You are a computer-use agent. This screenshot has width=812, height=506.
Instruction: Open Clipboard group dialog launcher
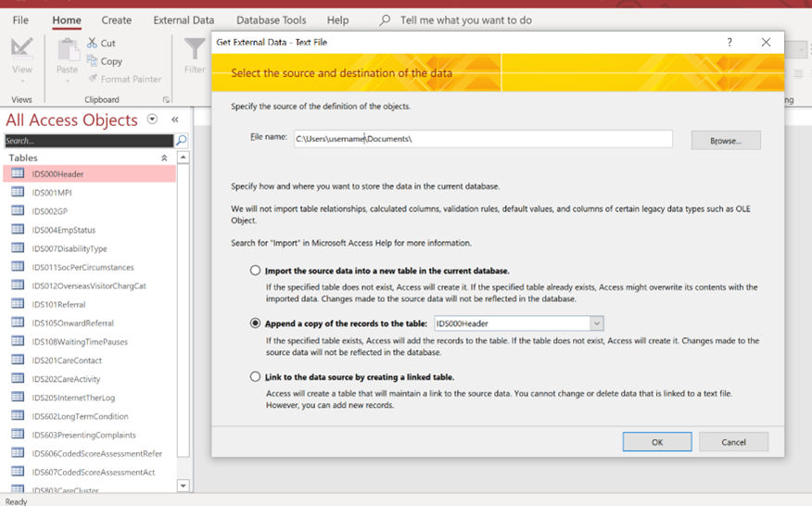coord(166,99)
